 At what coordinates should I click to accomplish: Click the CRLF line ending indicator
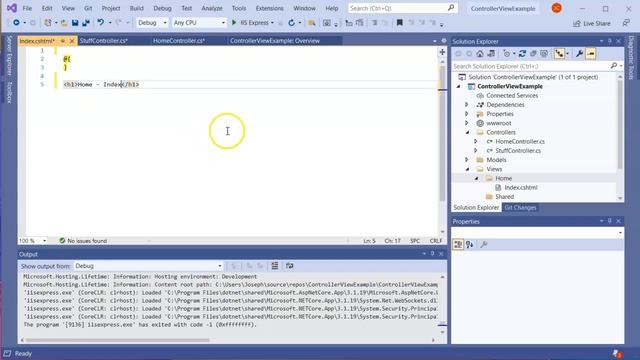coord(436,241)
